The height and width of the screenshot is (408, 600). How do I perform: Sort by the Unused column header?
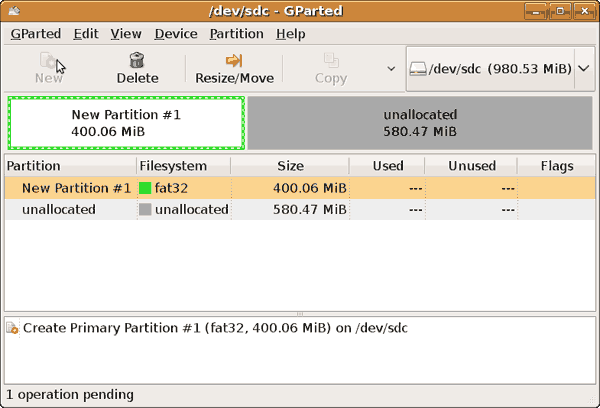[x=471, y=166]
